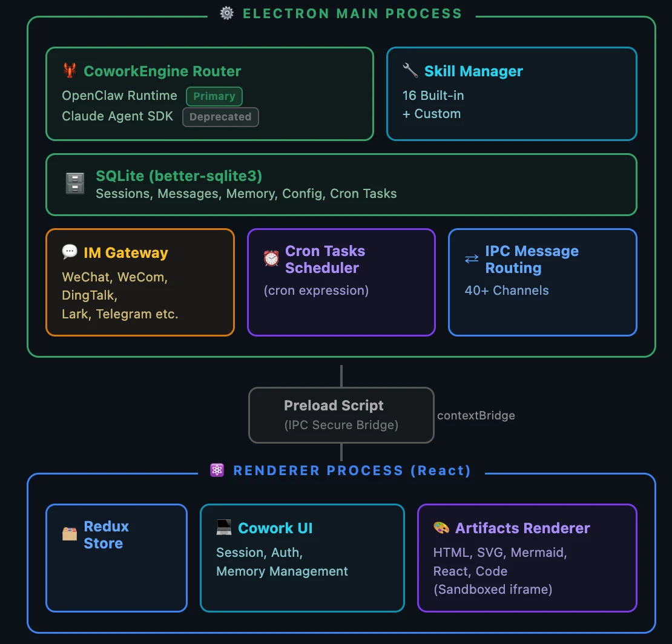Click the file cabinet icon next to SQLite
The width and height of the screenshot is (672, 644).
(x=75, y=183)
